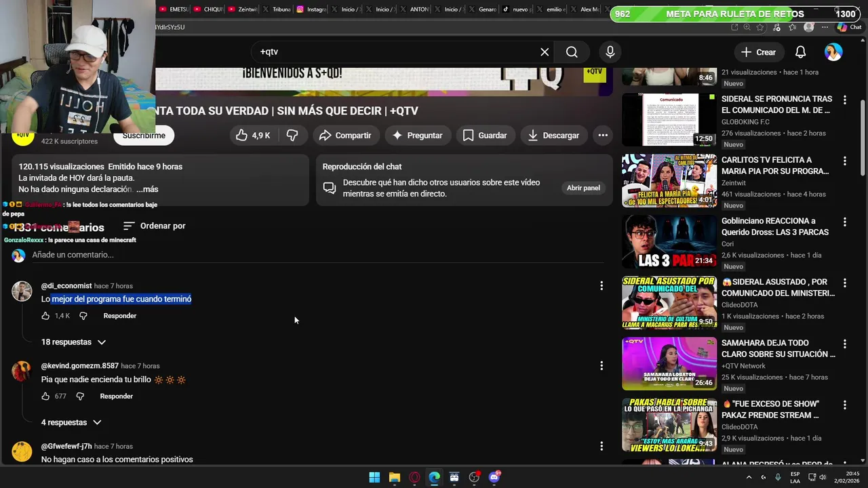
Task: Open OBS Studio from taskbar
Action: [474, 477]
